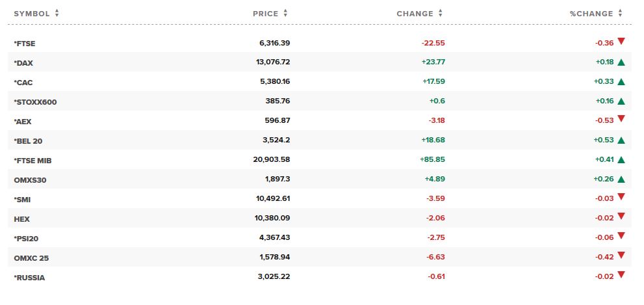Image resolution: width=644 pixels, height=305 pixels.
Task: Click the CAC change value +17.59
Action: point(433,81)
